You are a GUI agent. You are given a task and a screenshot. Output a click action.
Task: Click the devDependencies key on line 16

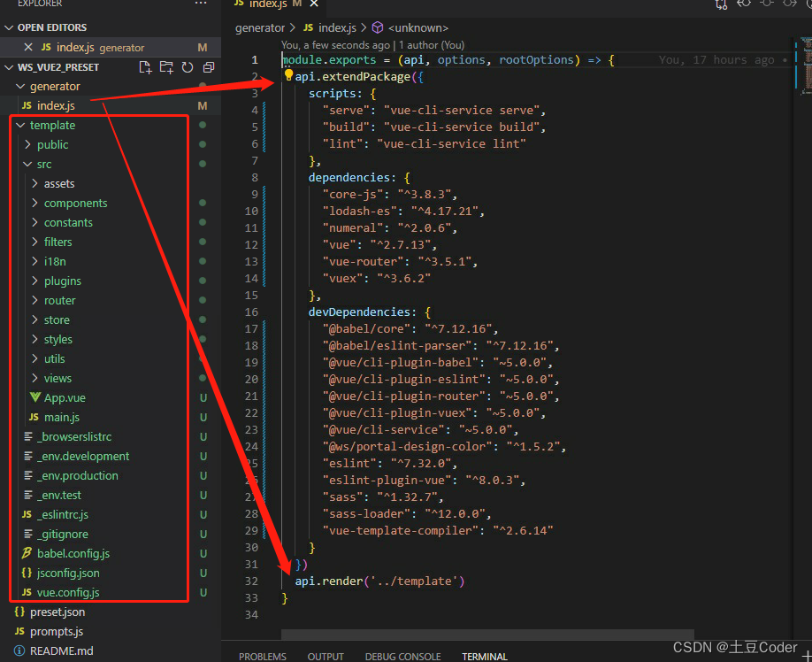[x=359, y=312]
